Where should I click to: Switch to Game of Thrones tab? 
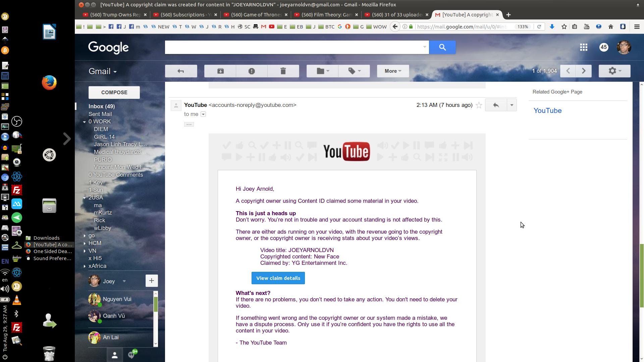pyautogui.click(x=255, y=15)
